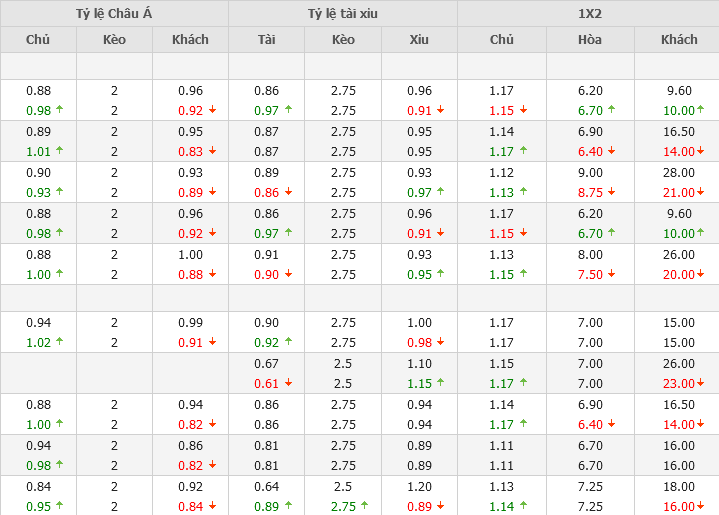
Task: Click the red down arrow beside 7.50
Action: click(612, 274)
